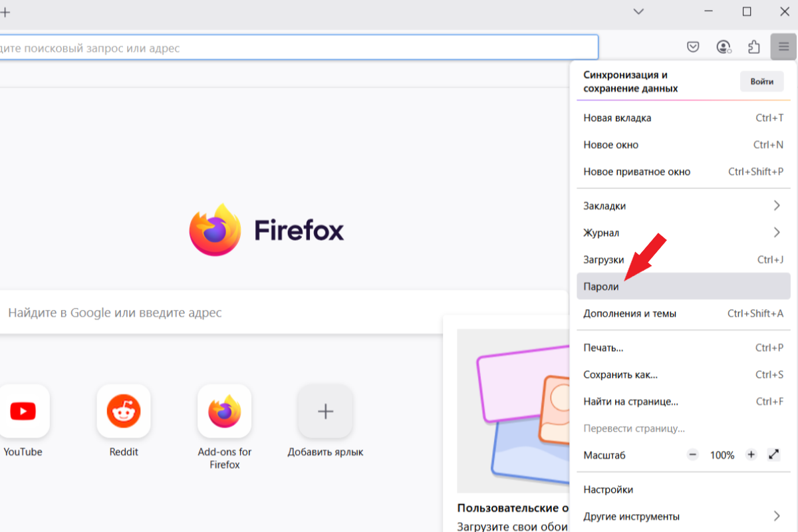Screen dimensions: 798x532
Task: Click the Google search box on page
Action: coord(285,313)
